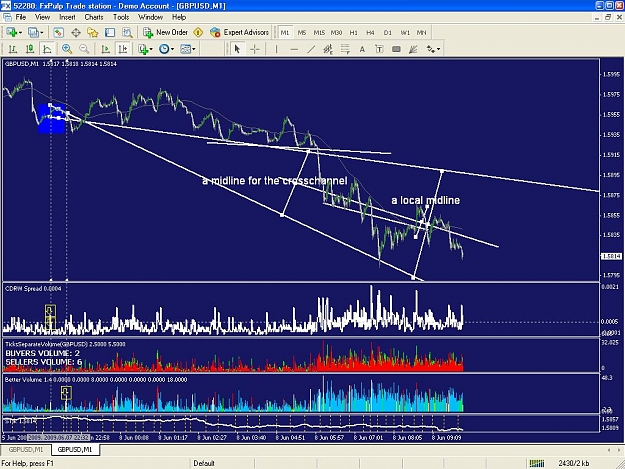Image resolution: width=625 pixels, height=469 pixels.
Task: Zoom in on the chart
Action: (x=67, y=49)
